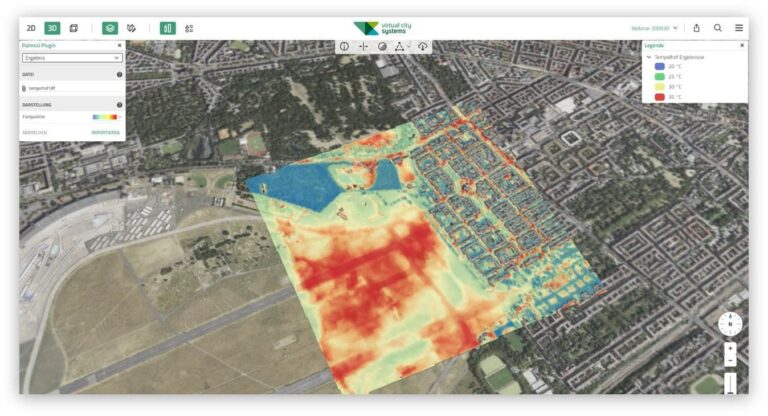Activate the crosshair position tool
The height and width of the screenshot is (416, 768).
point(363,47)
